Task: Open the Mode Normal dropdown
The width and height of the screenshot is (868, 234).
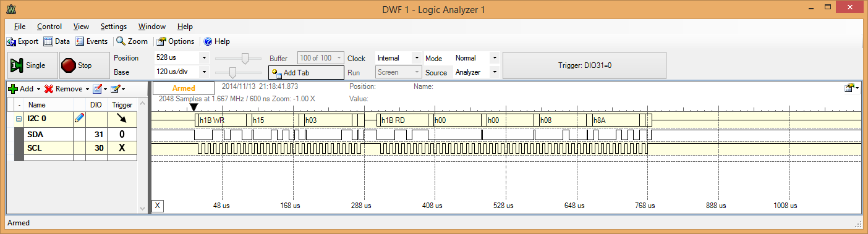Action: (x=494, y=58)
